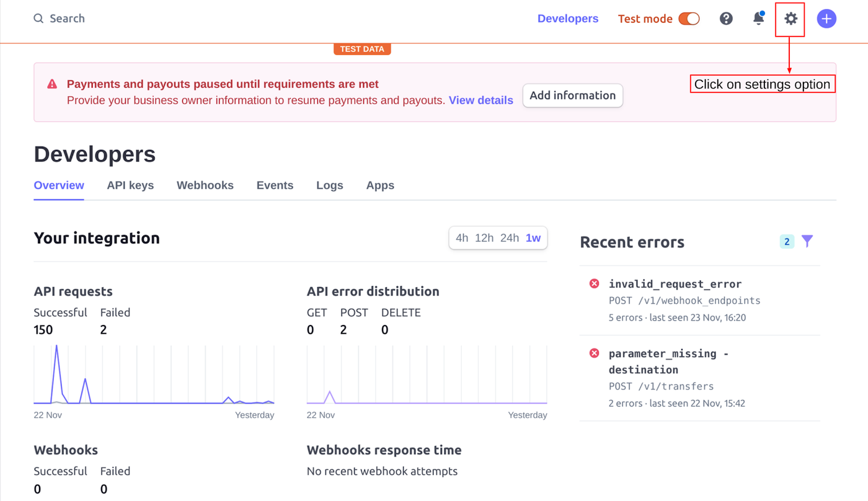The height and width of the screenshot is (501, 868).
Task: Choose the 12h time range option
Action: 484,238
